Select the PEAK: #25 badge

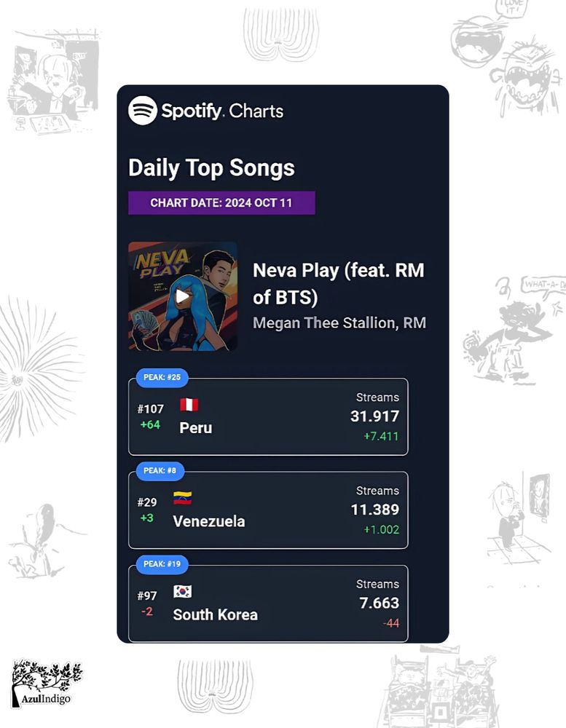tap(162, 377)
